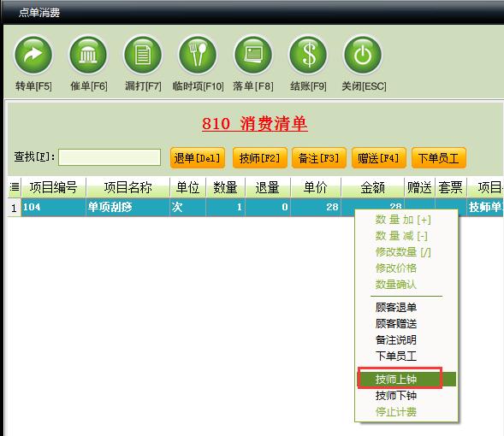
Task: Click the list icon in table header corner
Action: 15,187
